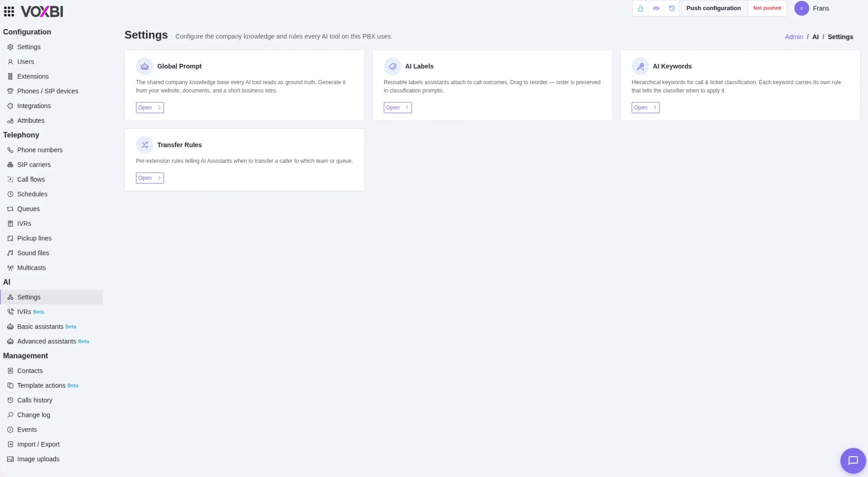This screenshot has height=477, width=868.
Task: Click the Telephony section heading
Action: coord(21,135)
